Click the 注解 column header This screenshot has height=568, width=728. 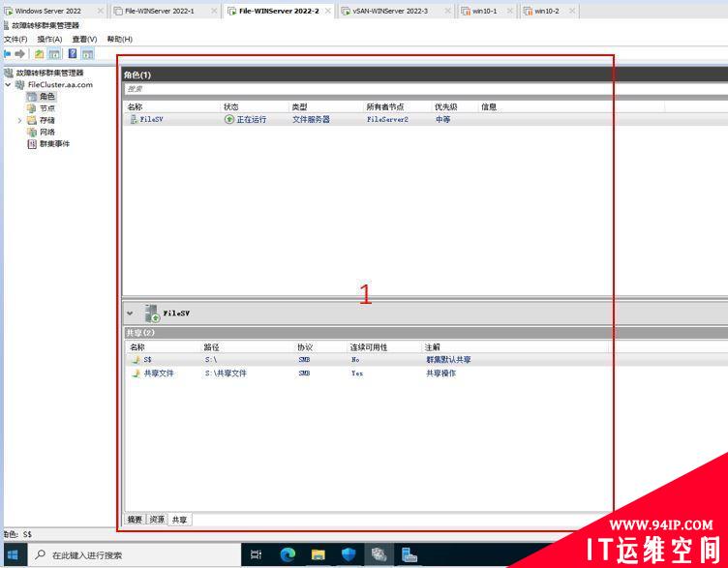(x=432, y=347)
